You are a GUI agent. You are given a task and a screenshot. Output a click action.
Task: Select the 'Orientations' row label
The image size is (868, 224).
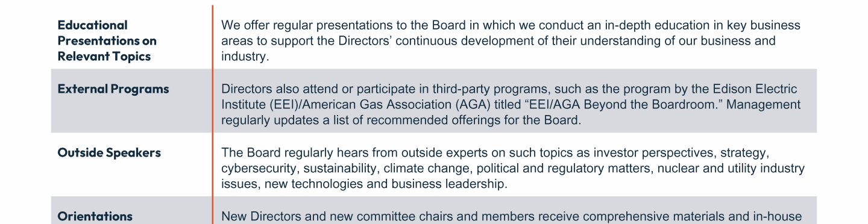(x=95, y=217)
